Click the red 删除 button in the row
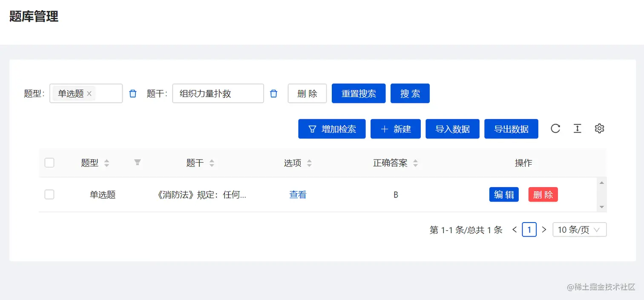Image resolution: width=644 pixels, height=300 pixels. pyautogui.click(x=543, y=194)
